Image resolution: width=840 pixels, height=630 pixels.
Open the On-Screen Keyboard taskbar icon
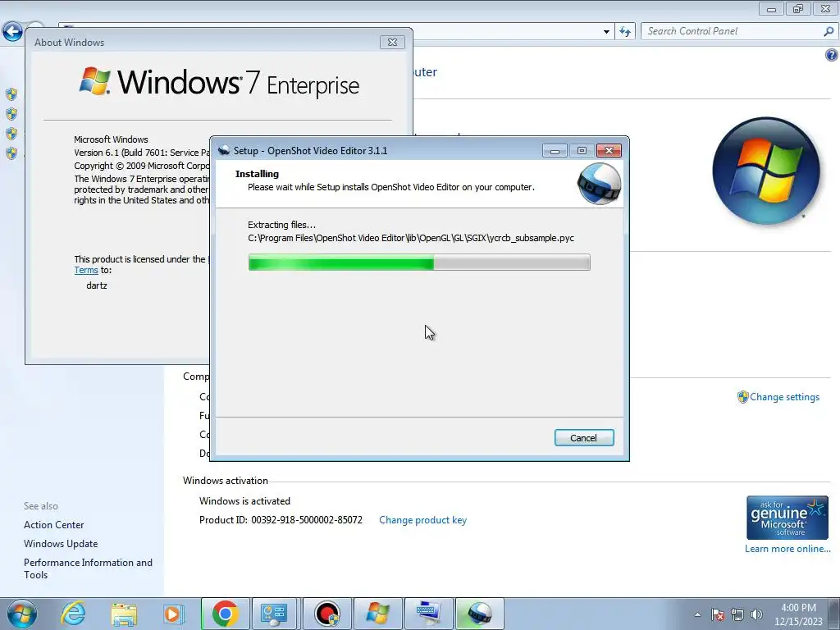[428, 614]
